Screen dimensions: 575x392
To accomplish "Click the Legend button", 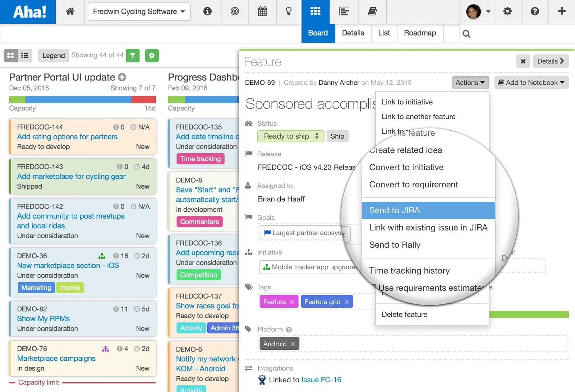I will click(x=54, y=56).
